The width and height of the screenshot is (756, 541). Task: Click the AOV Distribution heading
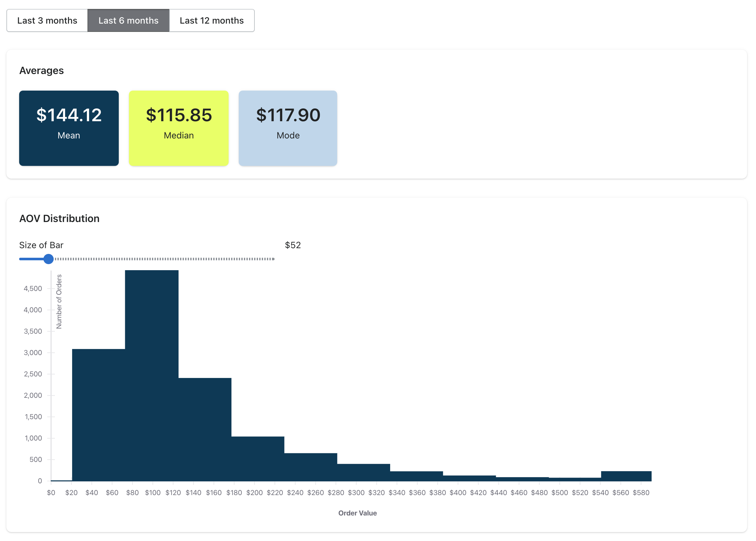59,219
